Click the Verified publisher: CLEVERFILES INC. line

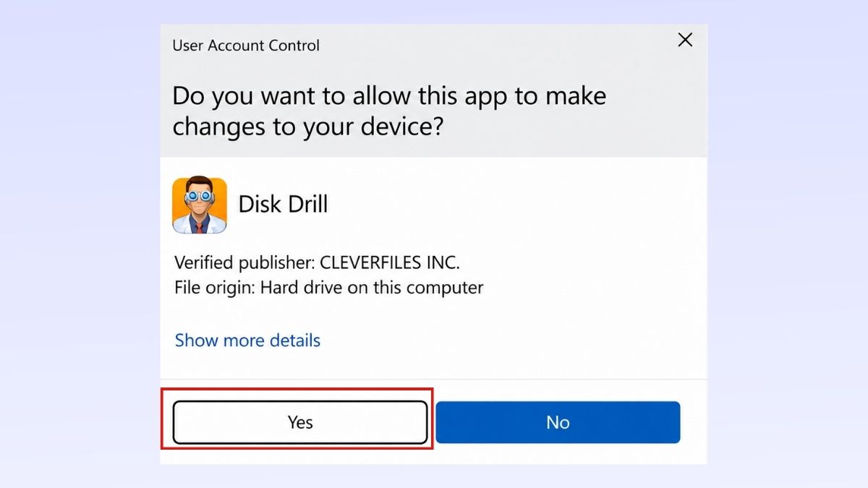pyautogui.click(x=318, y=262)
